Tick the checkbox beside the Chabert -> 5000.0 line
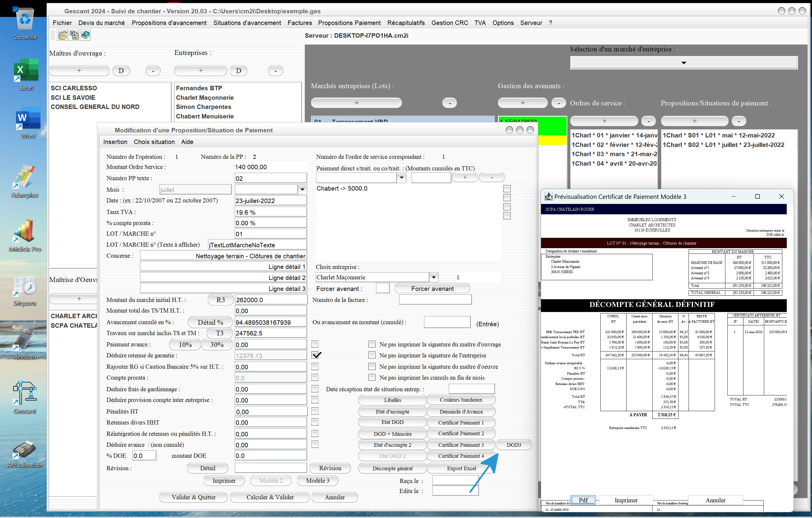 point(507,188)
